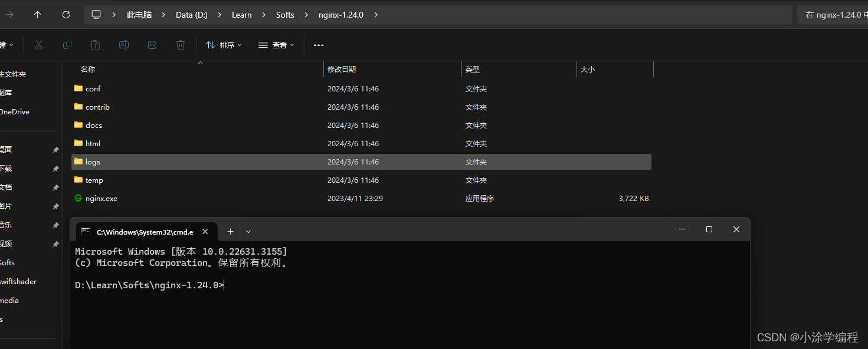
Task: Select media folder in the sidebar
Action: (x=9, y=300)
